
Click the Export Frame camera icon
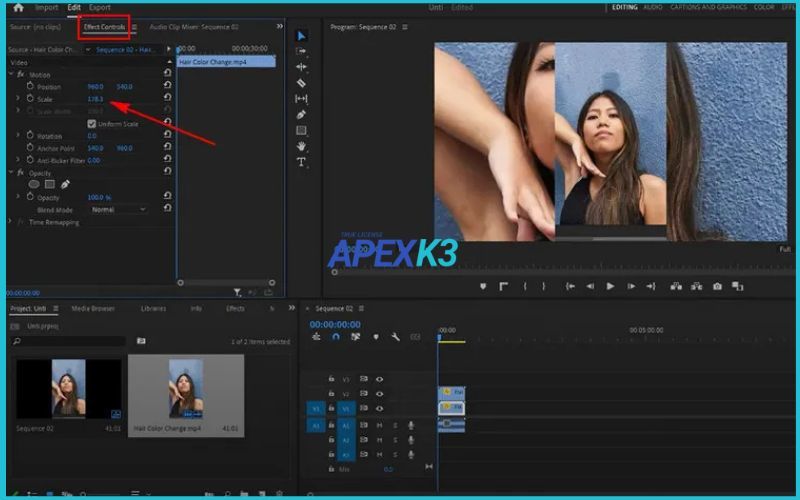tap(717, 286)
